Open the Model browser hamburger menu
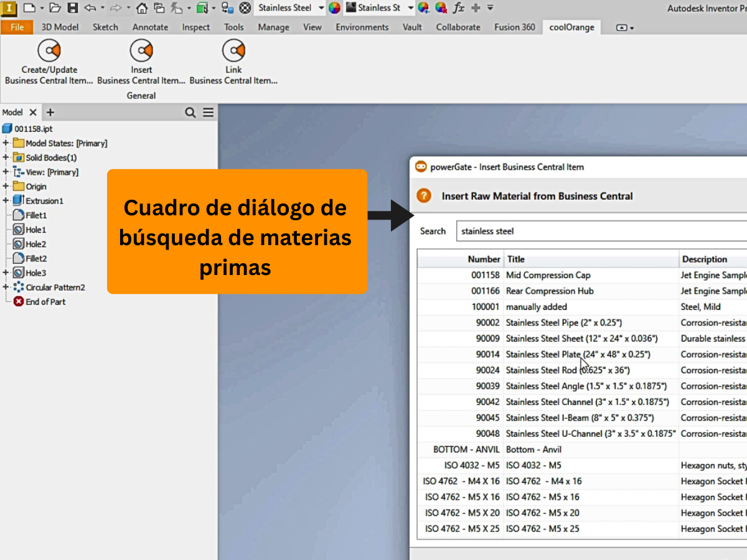The image size is (747, 560). (x=208, y=113)
